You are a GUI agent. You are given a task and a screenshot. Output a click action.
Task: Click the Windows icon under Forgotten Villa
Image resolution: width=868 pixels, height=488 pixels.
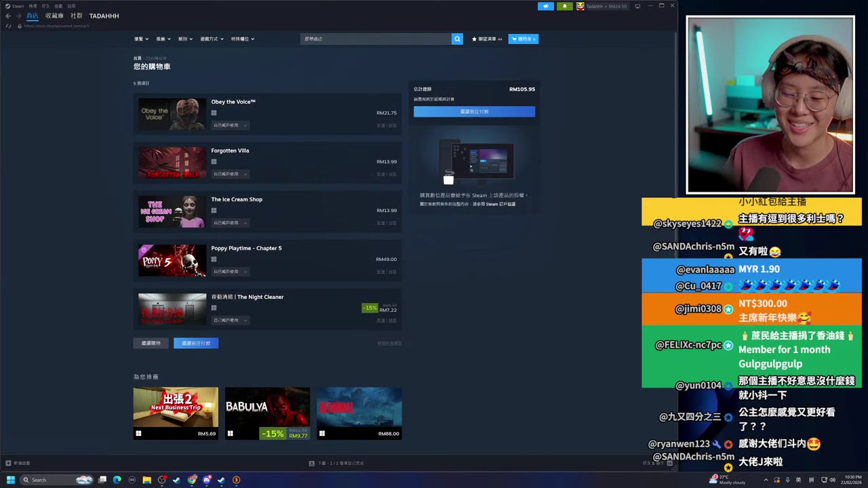214,162
